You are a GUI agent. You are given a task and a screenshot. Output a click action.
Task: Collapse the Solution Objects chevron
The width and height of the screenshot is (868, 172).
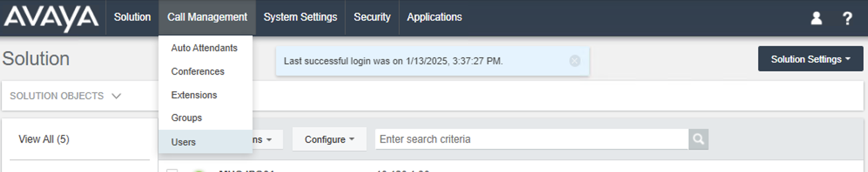pyautogui.click(x=116, y=96)
